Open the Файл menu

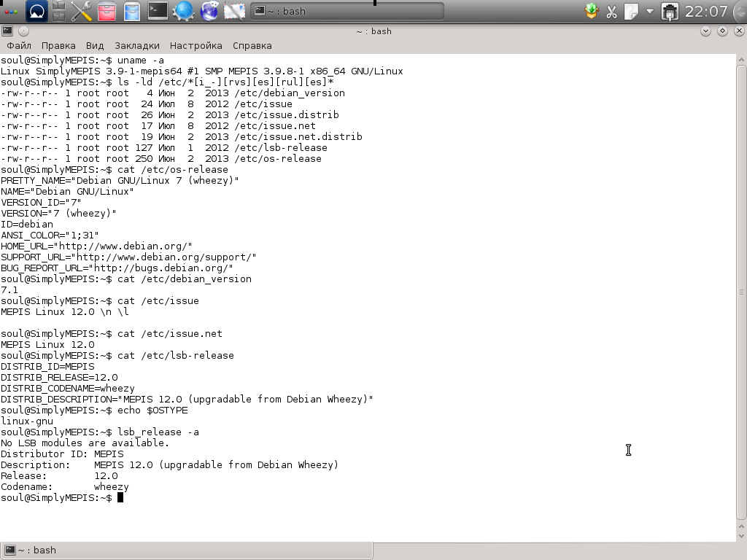tap(19, 46)
